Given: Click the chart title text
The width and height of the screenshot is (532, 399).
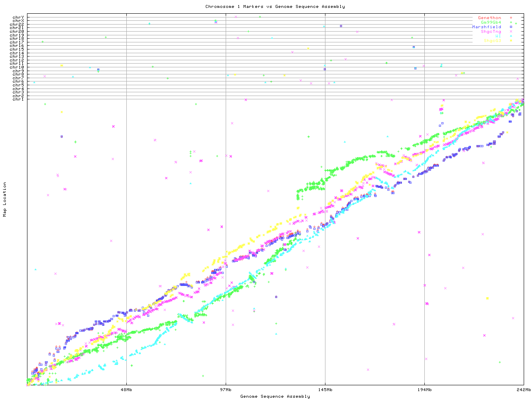Looking at the screenshot, I should tap(275, 7).
